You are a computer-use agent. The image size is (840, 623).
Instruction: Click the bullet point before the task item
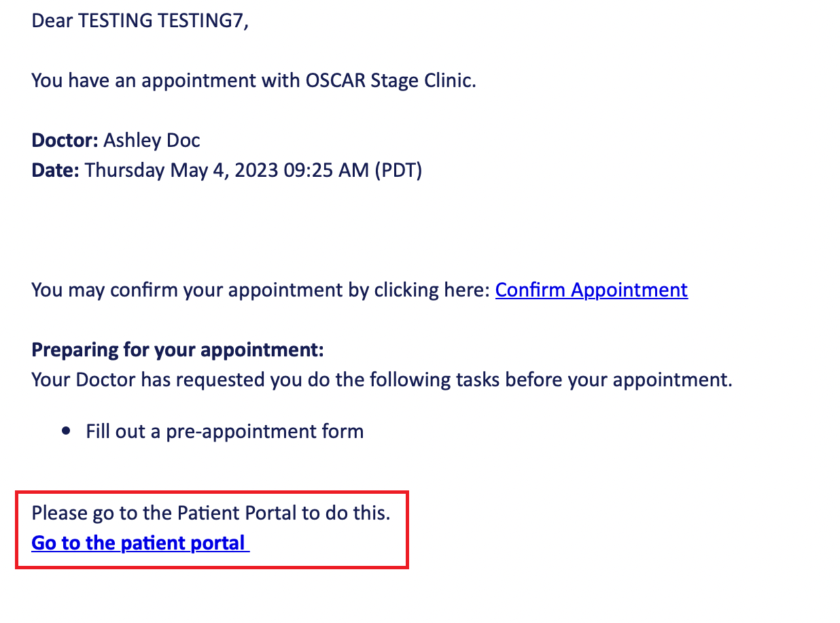click(x=66, y=431)
